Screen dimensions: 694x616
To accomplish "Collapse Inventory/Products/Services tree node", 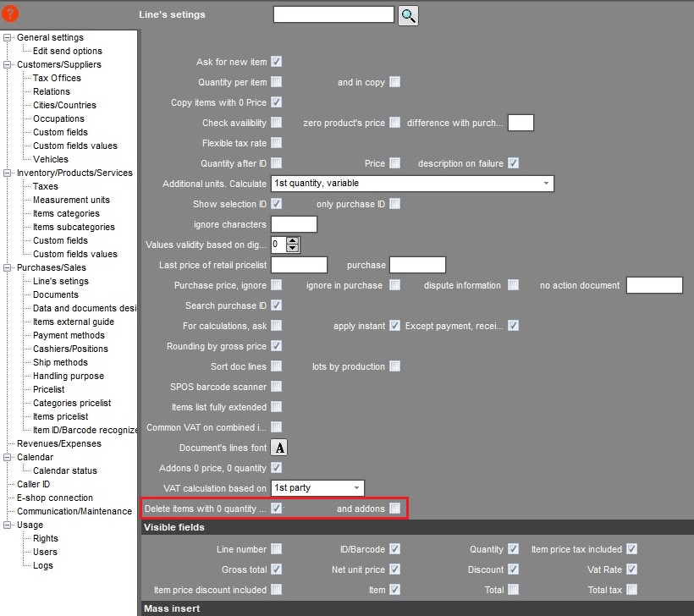I will 7,173.
